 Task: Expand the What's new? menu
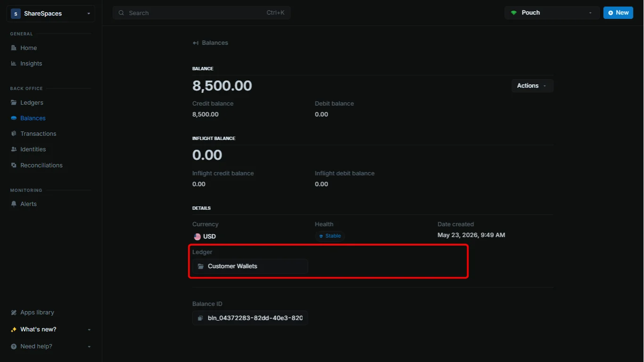pyautogui.click(x=50, y=329)
